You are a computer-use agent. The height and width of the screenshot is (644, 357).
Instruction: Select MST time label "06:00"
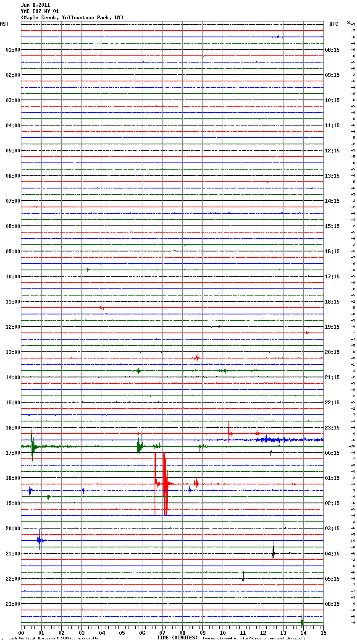[x=13, y=176]
